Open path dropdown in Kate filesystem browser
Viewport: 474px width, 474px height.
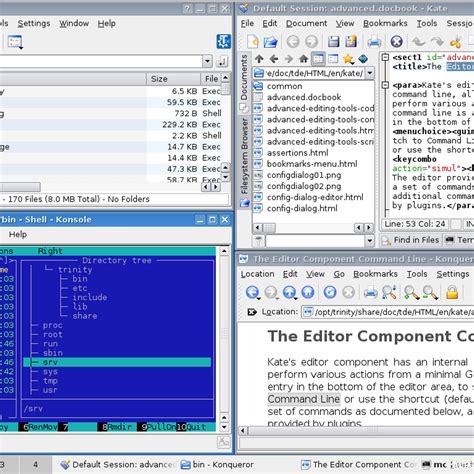tap(370, 73)
